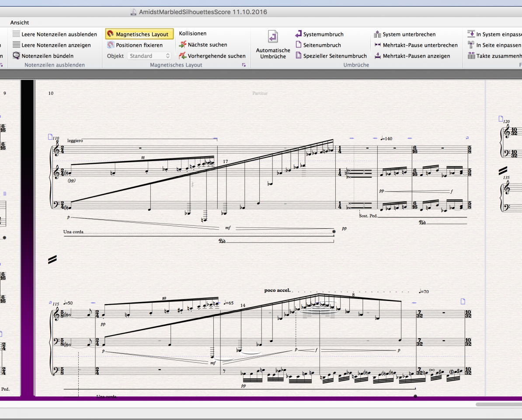Click the page break marker at bar 120

[x=501, y=119]
